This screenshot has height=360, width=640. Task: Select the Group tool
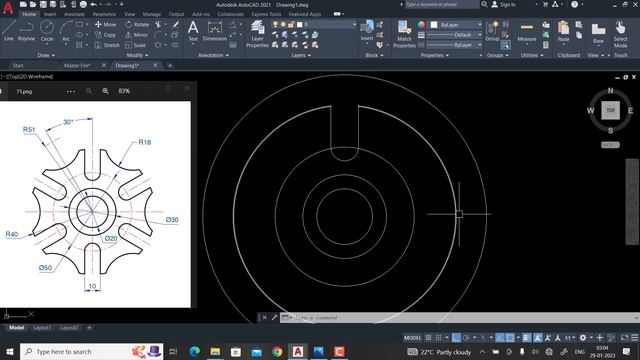(x=492, y=31)
